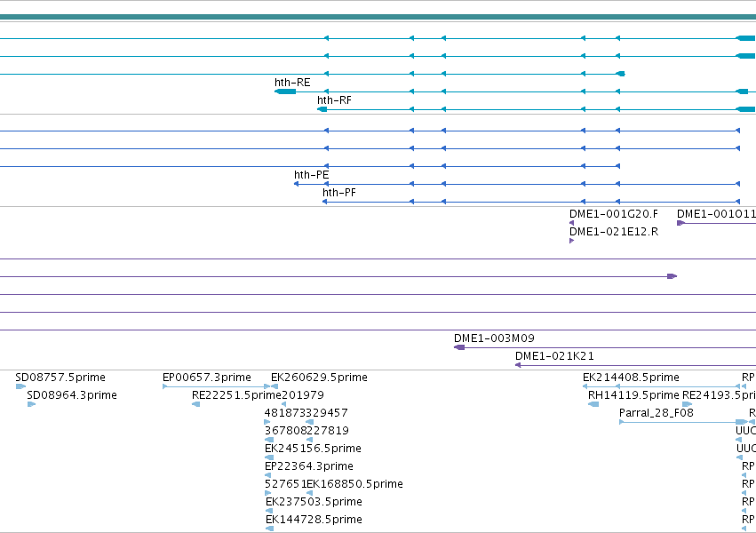The height and width of the screenshot is (533, 756).
Task: Select the hth-RF transcript label
Action: coord(334,100)
